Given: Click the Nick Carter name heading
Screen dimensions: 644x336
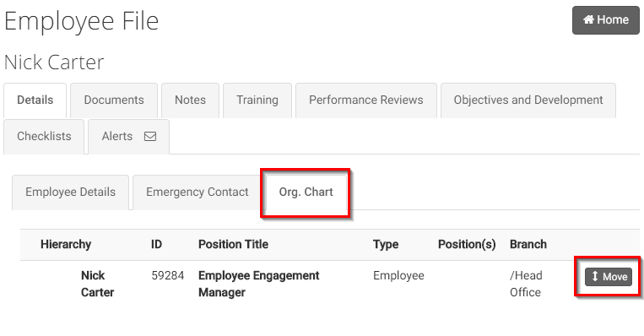Looking at the screenshot, I should point(54,62).
